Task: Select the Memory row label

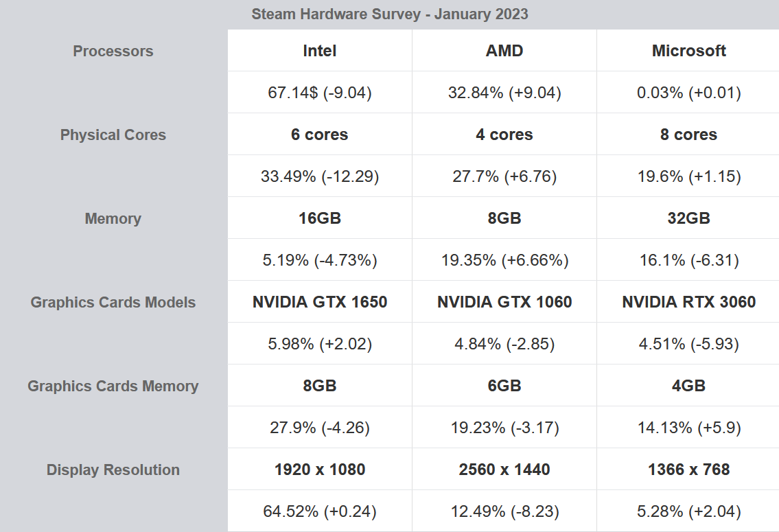Action: tap(113, 218)
